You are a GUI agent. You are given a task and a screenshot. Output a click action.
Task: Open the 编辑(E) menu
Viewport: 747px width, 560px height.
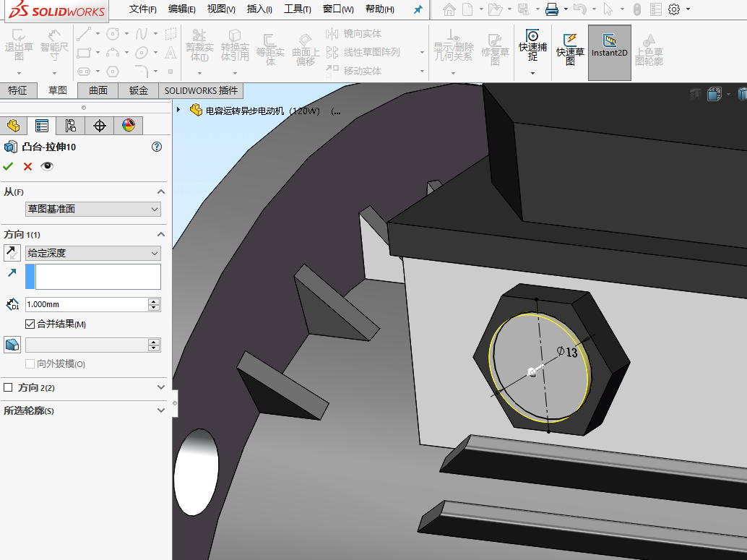click(182, 9)
